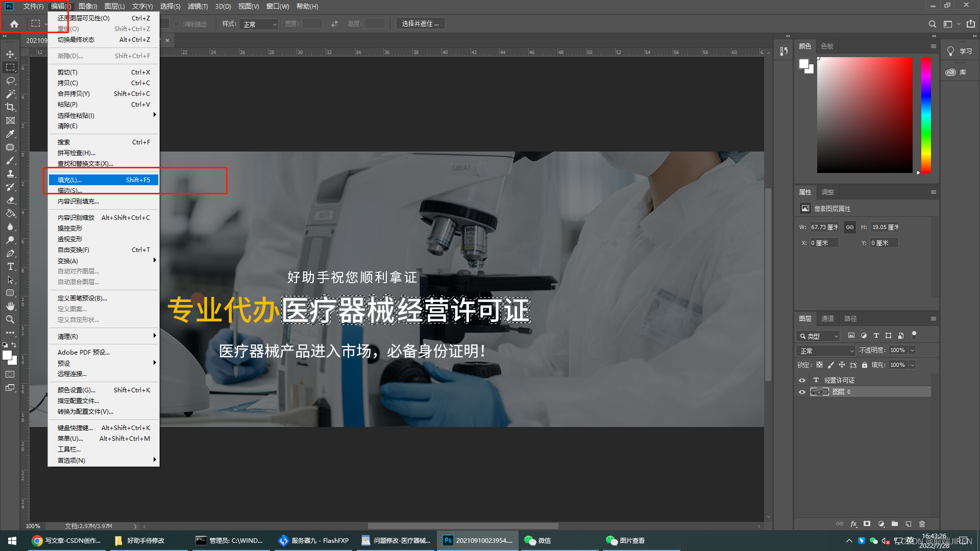Expand the 不透明度 opacity dropdown arrow
The width and height of the screenshot is (980, 551).
(912, 350)
